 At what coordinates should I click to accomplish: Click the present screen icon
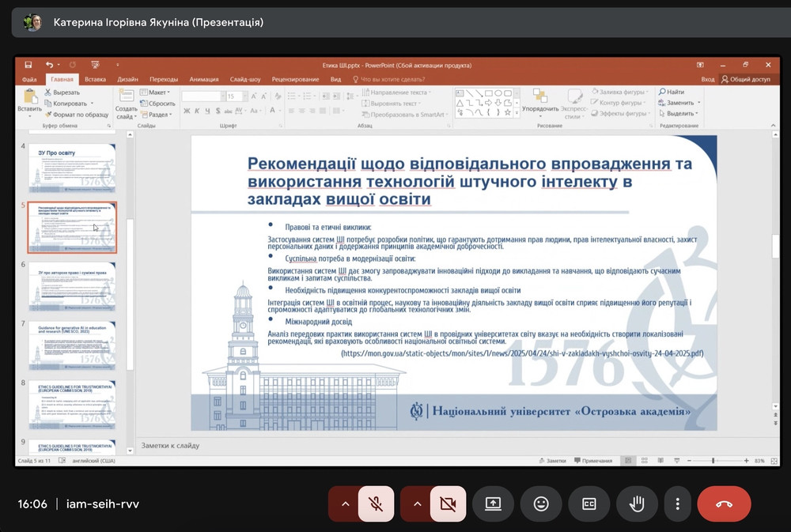pos(494,504)
